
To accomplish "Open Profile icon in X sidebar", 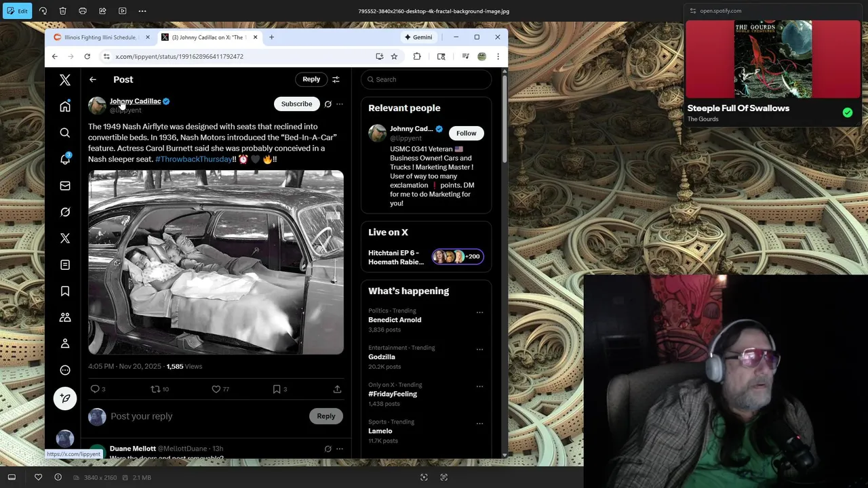I will click(x=65, y=344).
